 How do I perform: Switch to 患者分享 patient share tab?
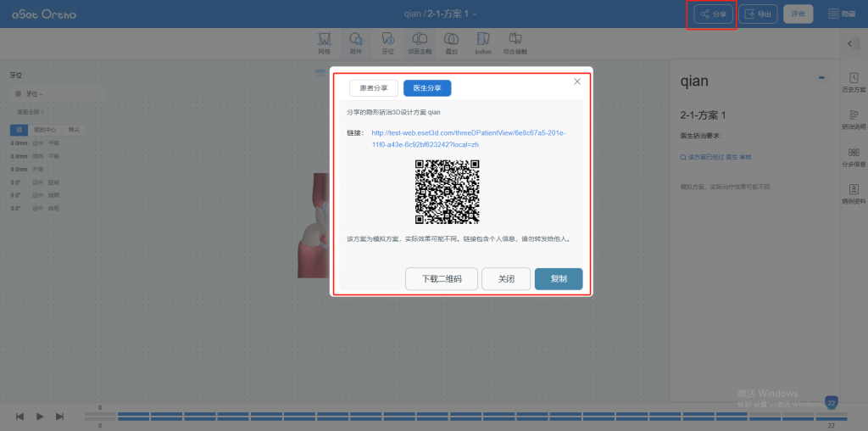point(374,88)
